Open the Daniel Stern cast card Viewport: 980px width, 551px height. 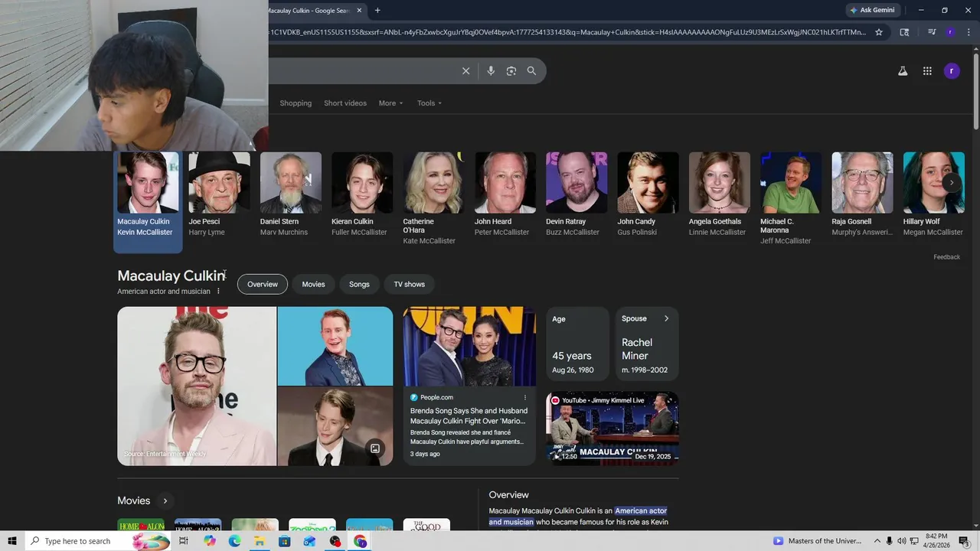pyautogui.click(x=291, y=196)
